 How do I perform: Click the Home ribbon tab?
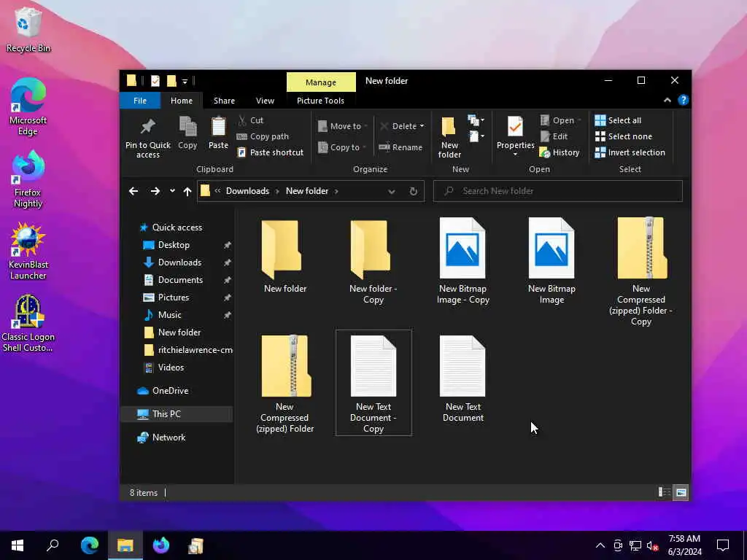[182, 101]
